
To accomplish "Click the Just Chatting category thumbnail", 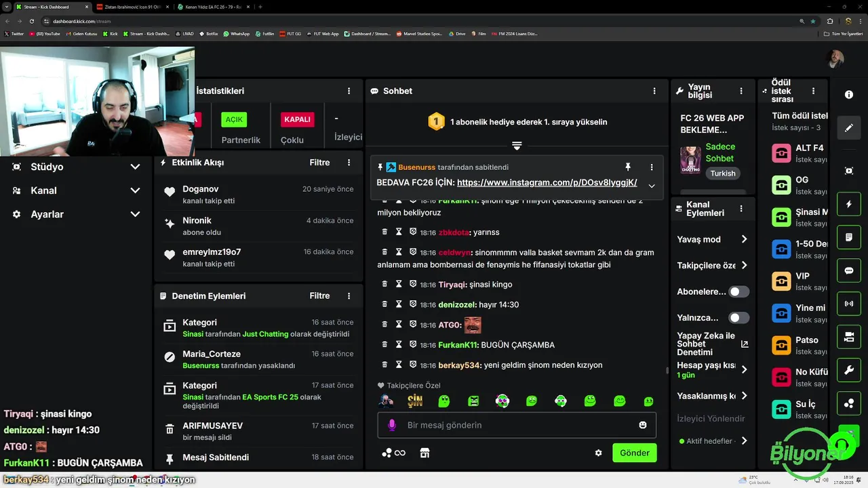I will point(690,161).
